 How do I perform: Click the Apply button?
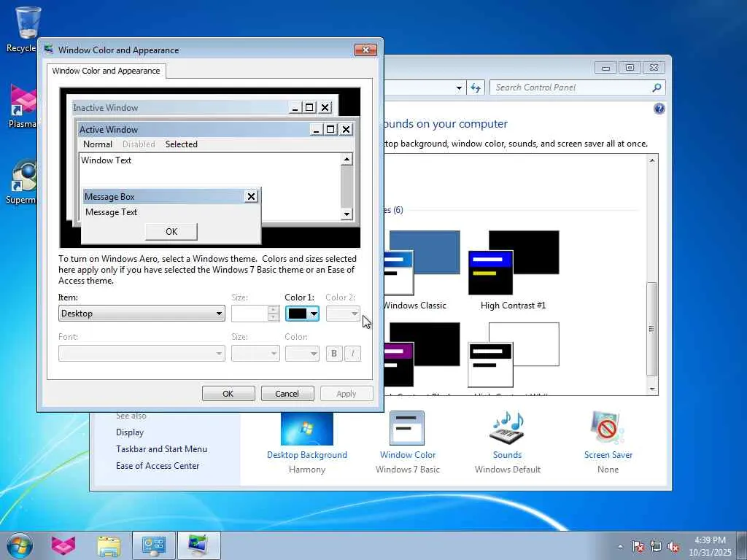346,394
